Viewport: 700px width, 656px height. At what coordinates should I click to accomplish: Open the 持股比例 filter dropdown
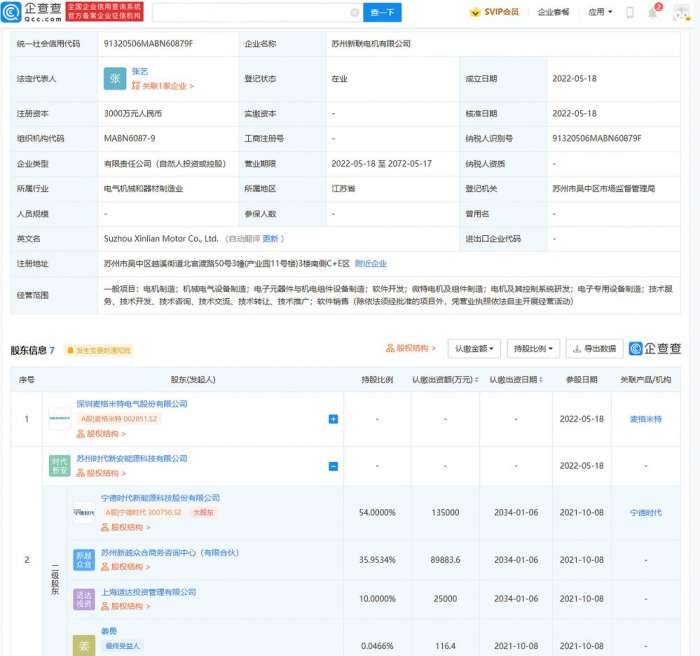point(533,348)
